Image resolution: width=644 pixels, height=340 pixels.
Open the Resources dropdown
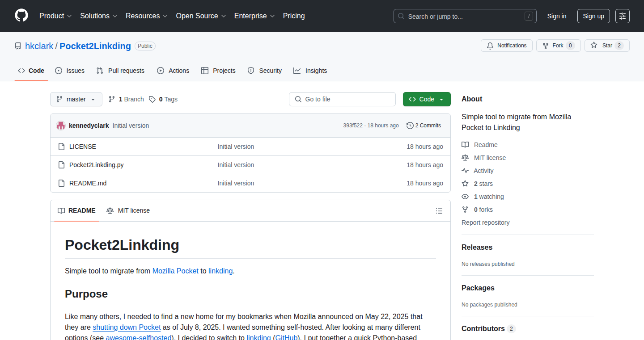click(147, 16)
